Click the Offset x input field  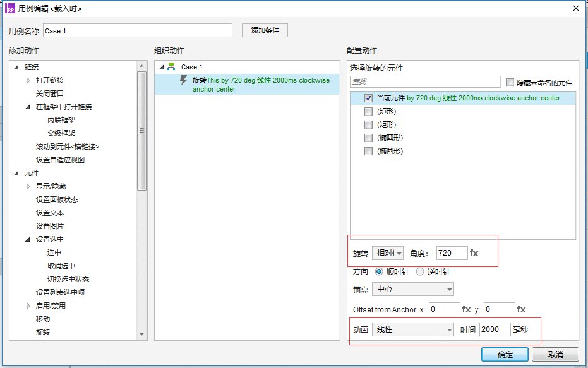445,309
